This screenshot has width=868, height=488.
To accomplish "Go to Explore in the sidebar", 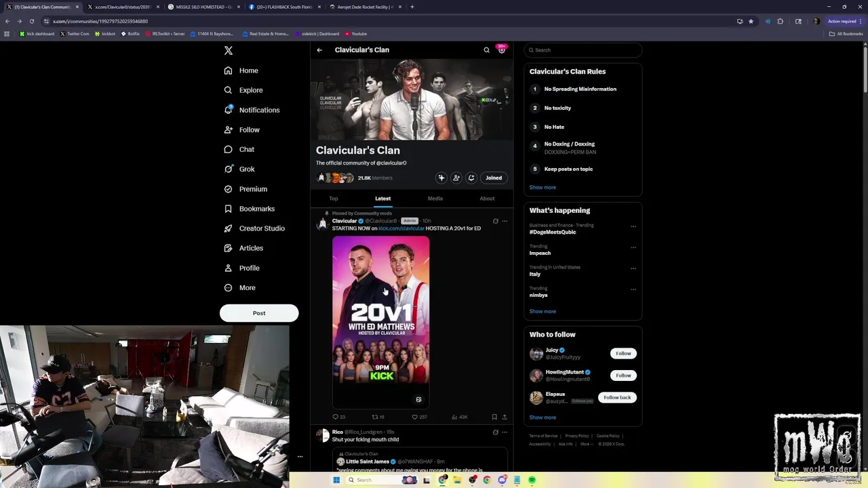I will (243, 90).
